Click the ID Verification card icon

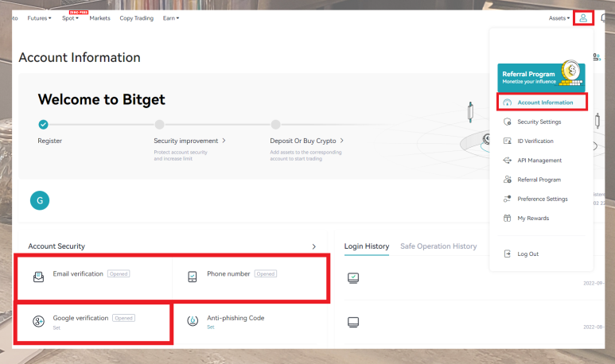click(507, 141)
